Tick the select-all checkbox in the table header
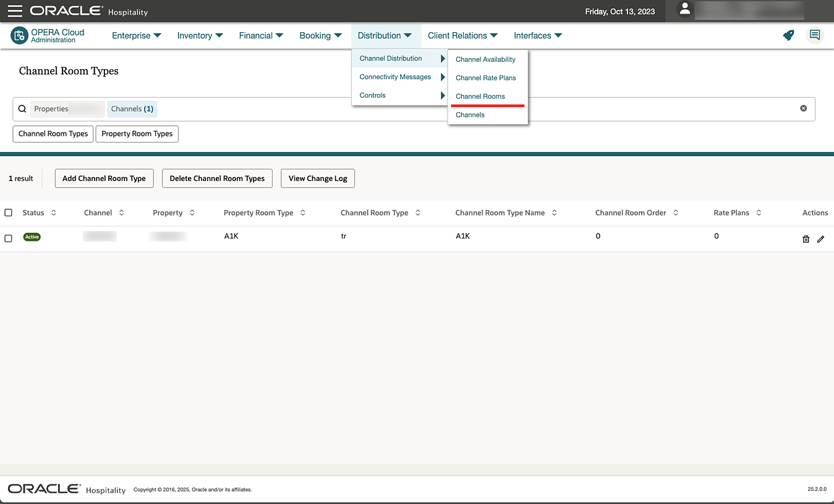Image resolution: width=834 pixels, height=504 pixels. coord(8,212)
